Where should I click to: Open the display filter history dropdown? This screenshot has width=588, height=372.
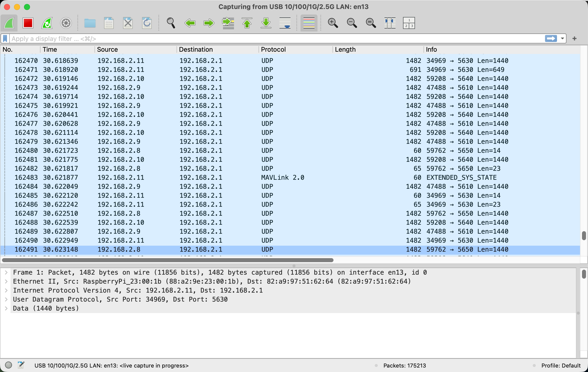[x=562, y=38]
